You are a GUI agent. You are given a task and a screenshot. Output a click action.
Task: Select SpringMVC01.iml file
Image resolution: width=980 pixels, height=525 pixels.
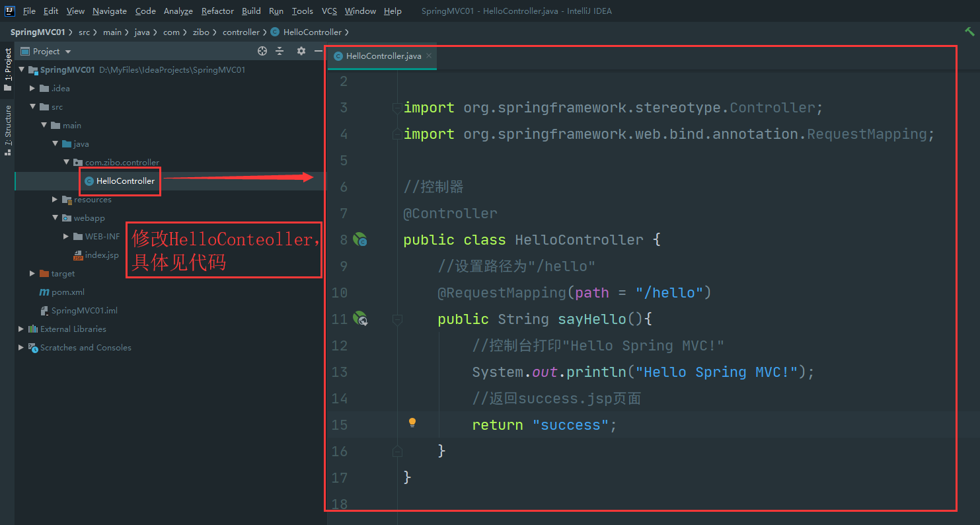coord(79,310)
